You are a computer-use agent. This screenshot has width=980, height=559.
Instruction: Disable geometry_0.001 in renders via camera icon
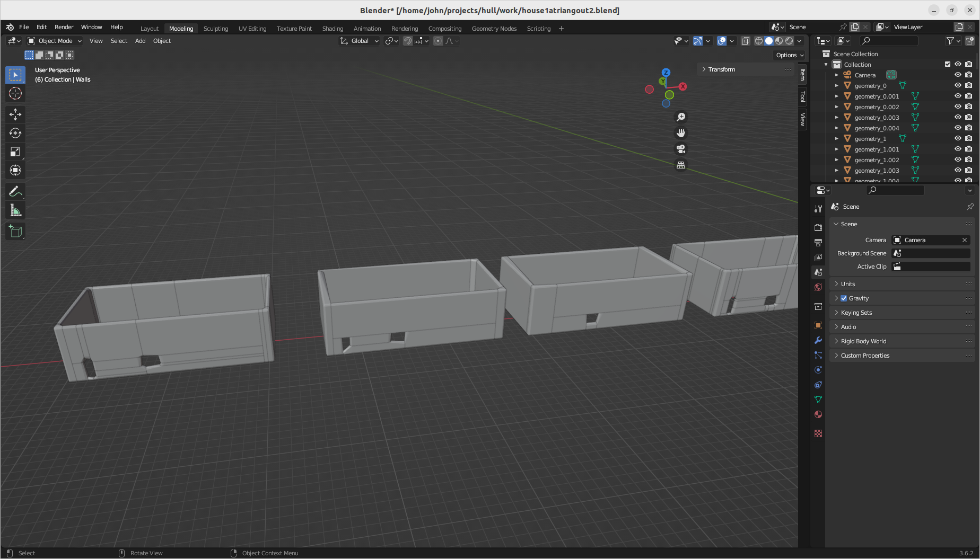tap(969, 96)
